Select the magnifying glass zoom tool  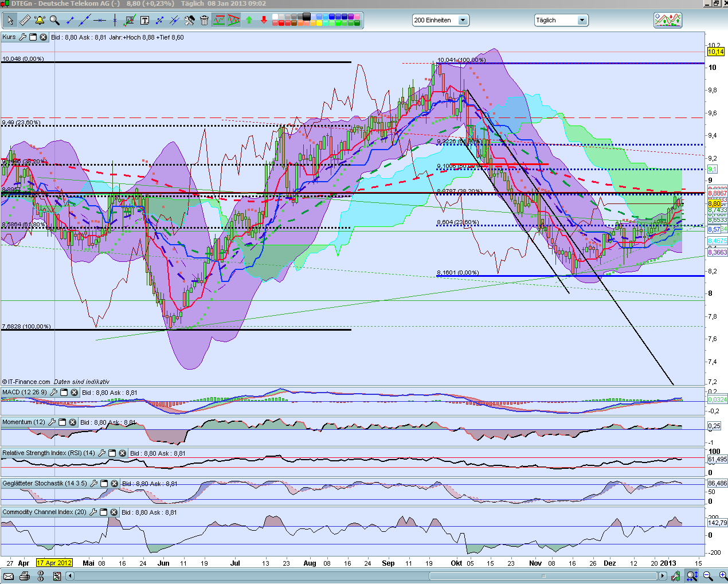[x=54, y=21]
